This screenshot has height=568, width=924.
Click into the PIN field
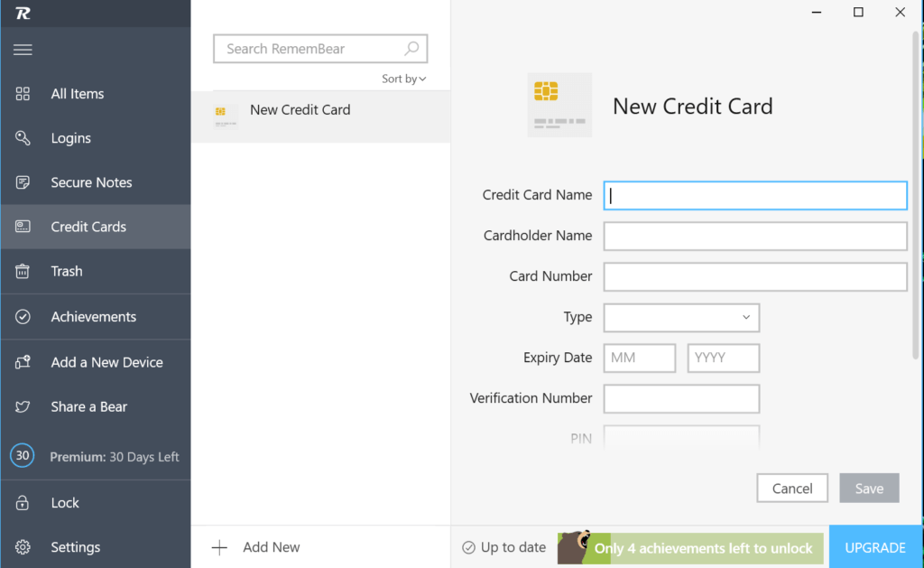click(x=681, y=437)
